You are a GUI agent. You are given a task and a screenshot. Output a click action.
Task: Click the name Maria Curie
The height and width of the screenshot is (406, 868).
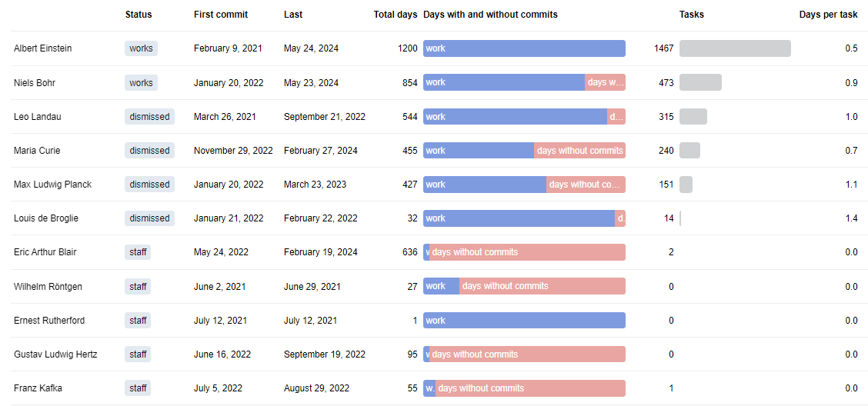click(37, 151)
